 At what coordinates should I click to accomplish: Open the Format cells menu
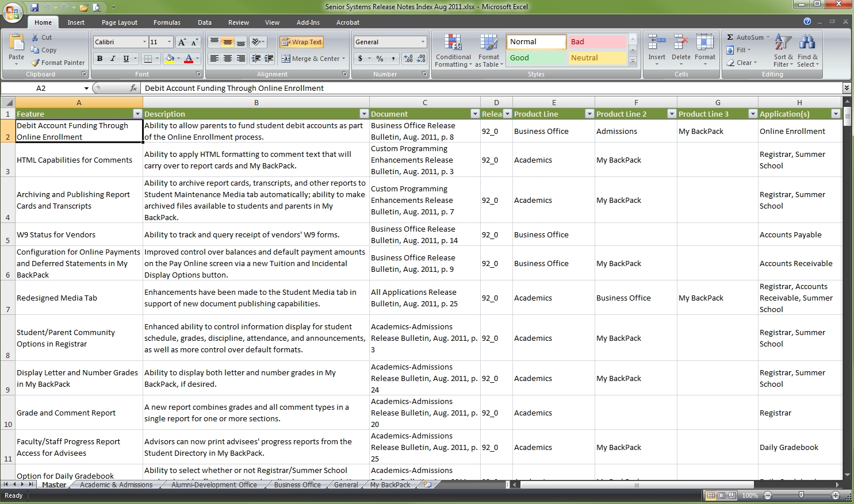(x=704, y=50)
